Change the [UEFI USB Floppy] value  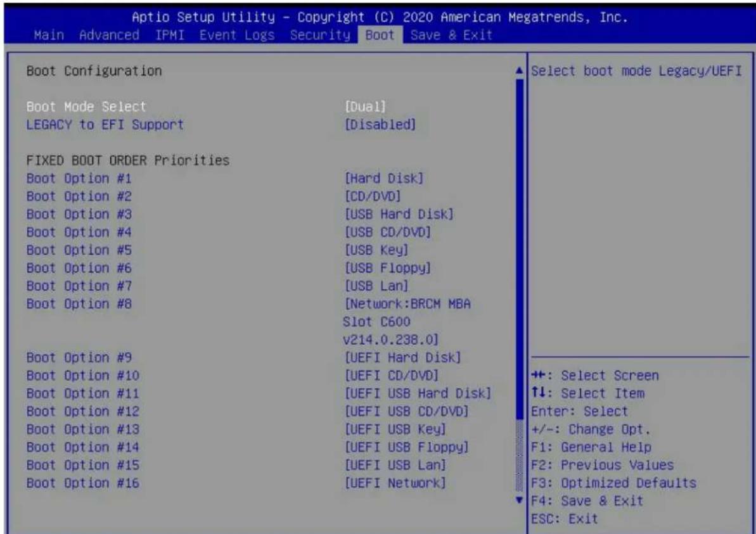coord(406,447)
